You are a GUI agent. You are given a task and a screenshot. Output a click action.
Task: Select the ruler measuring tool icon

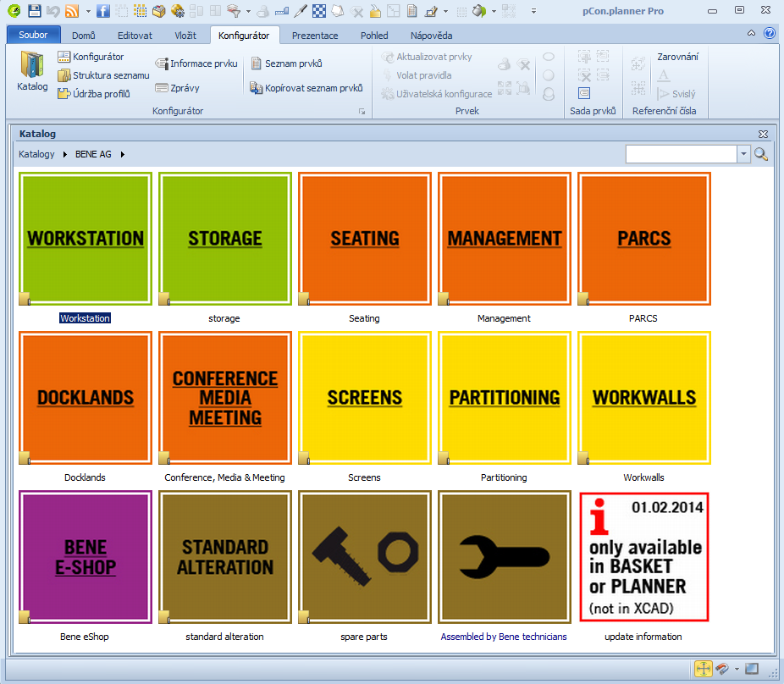[x=281, y=10]
